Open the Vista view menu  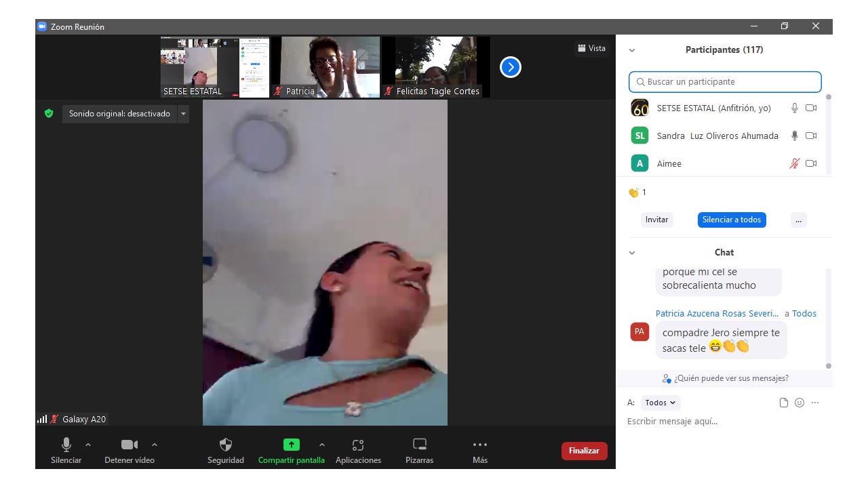pyautogui.click(x=591, y=48)
